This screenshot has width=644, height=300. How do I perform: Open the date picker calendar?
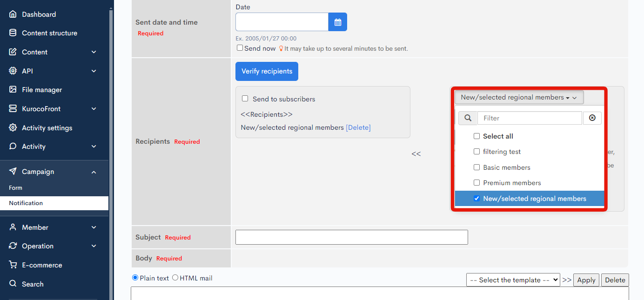[337, 21]
